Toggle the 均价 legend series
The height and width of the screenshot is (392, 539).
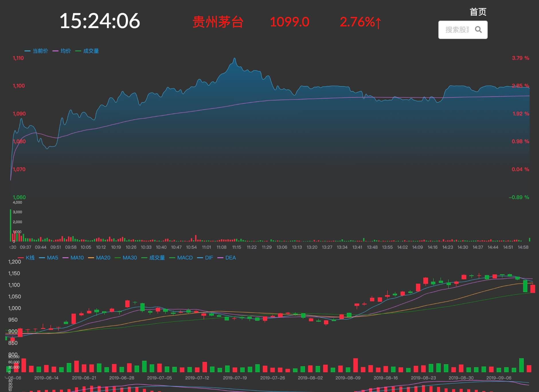tap(62, 51)
